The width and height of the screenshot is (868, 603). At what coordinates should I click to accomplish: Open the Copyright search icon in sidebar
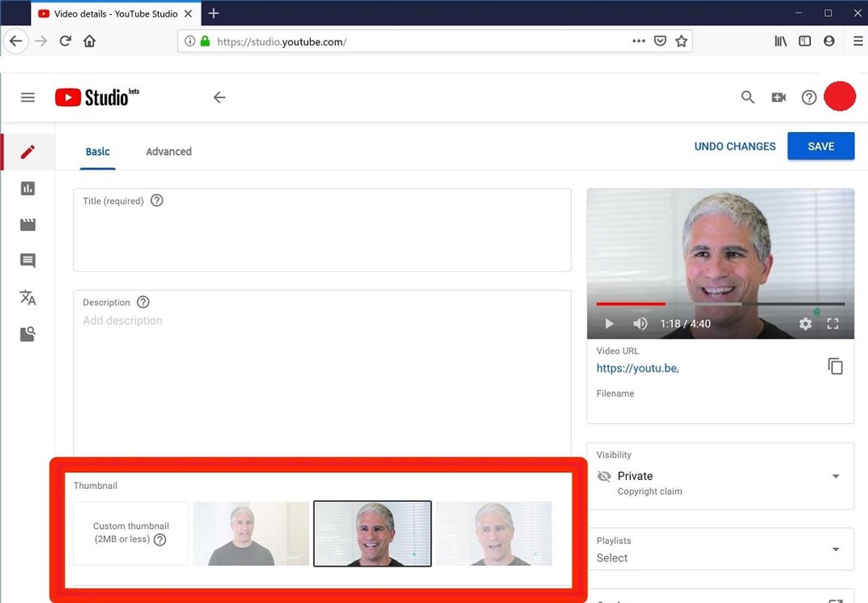(x=28, y=333)
